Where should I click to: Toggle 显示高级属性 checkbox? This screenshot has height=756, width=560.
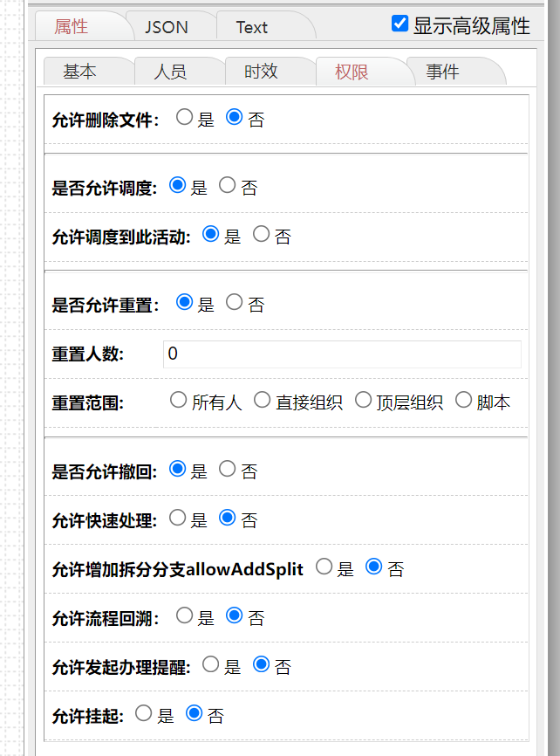pyautogui.click(x=400, y=24)
